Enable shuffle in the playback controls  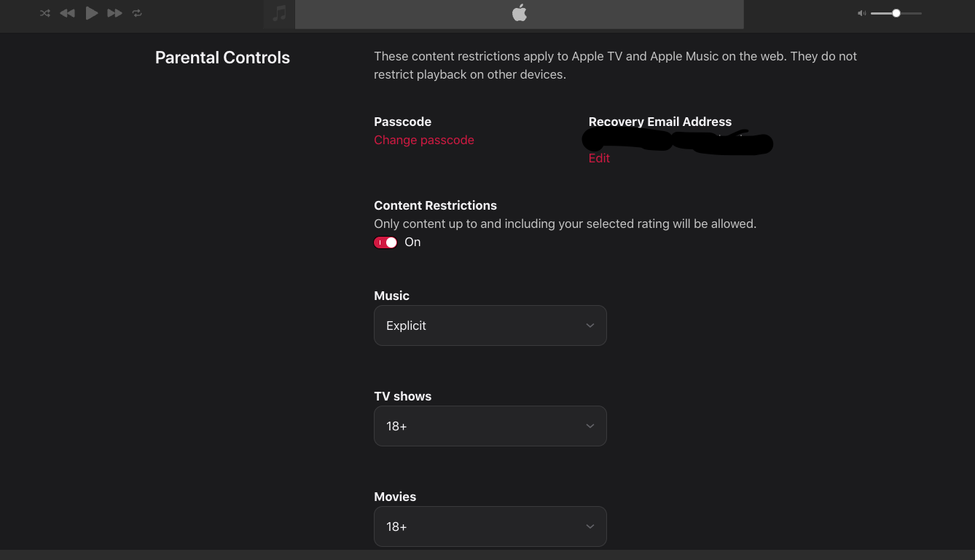[45, 13]
